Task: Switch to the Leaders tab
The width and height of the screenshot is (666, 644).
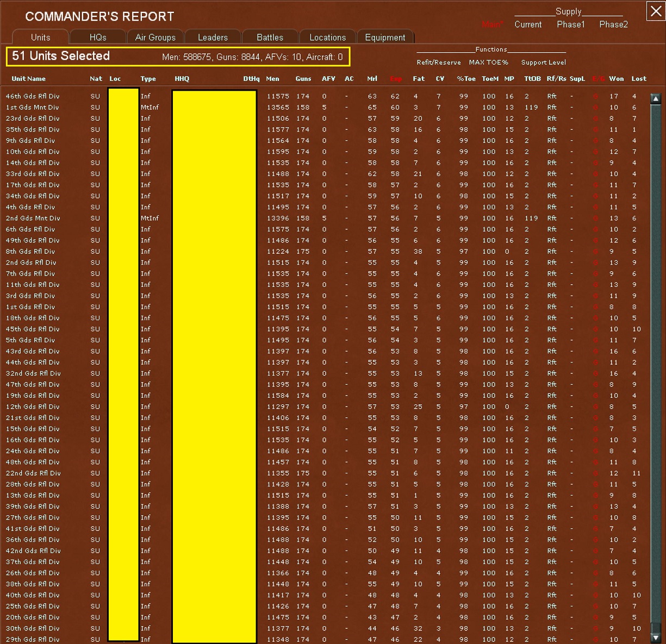Action: click(x=213, y=37)
